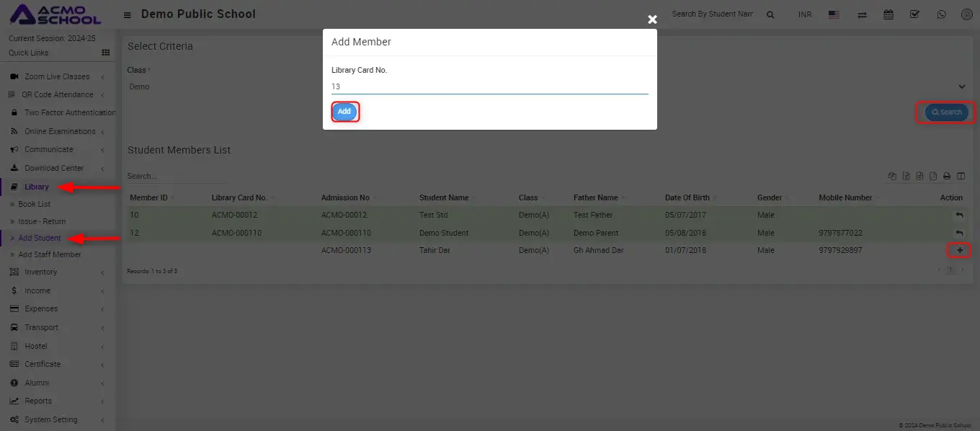Select Add Staff Member in sidebar
Viewport: 980px width, 431px height.
click(49, 254)
